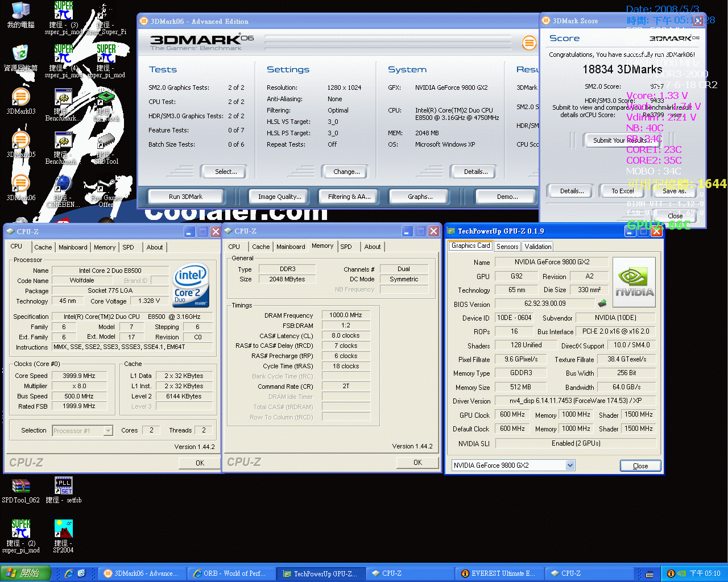Switch to 3DMark06 - Advance... taskbar item
This screenshot has width=728, height=582.
142,573
